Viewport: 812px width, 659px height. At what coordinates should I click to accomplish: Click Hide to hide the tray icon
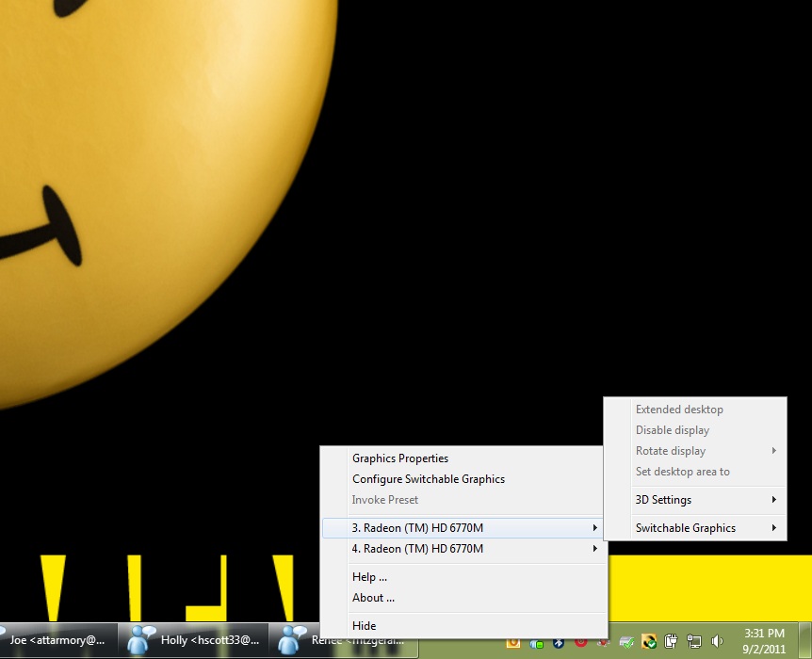click(463, 625)
